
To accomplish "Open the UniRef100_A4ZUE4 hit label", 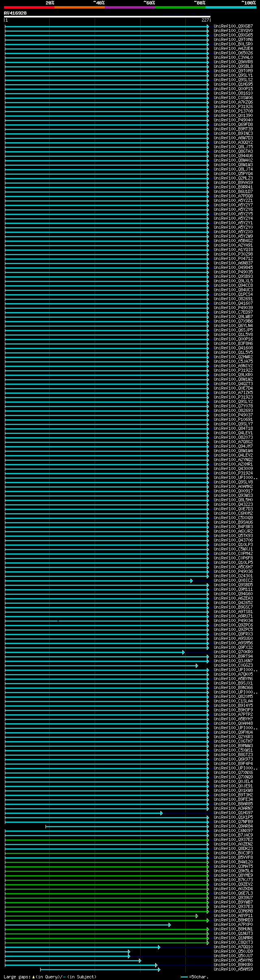I will (233, 49).
